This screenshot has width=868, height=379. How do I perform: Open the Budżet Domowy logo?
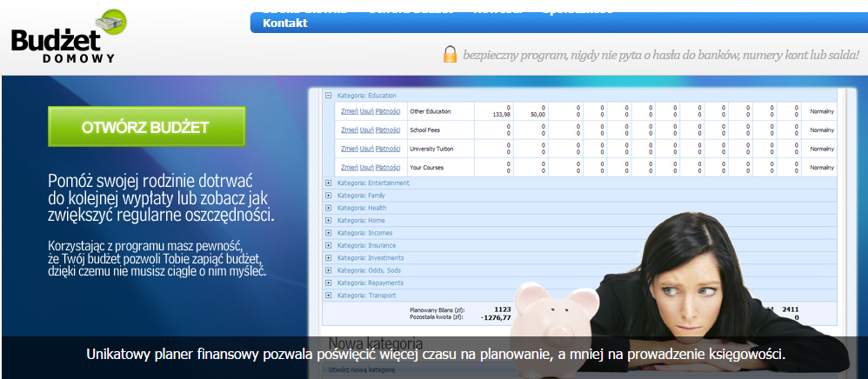69,37
